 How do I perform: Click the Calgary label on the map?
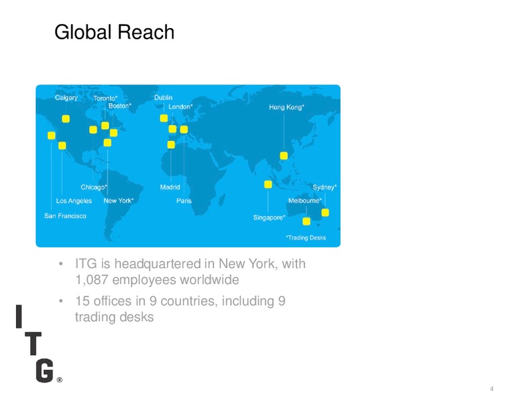[66, 98]
